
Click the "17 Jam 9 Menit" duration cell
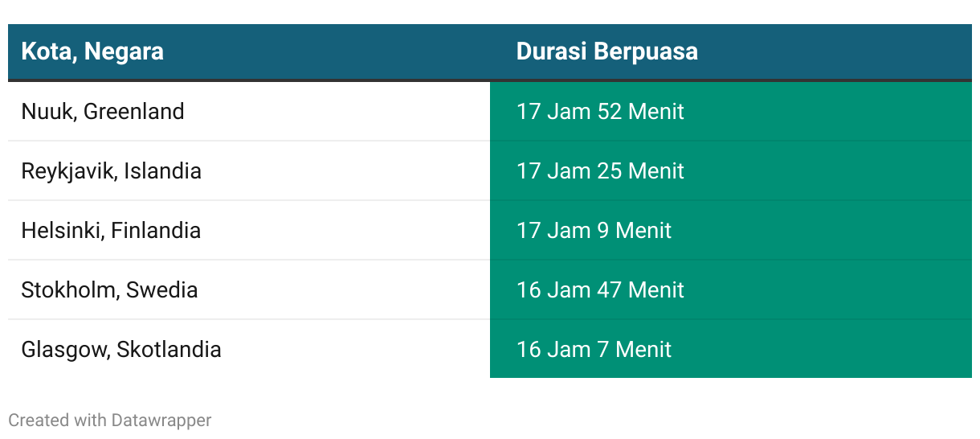tap(731, 230)
